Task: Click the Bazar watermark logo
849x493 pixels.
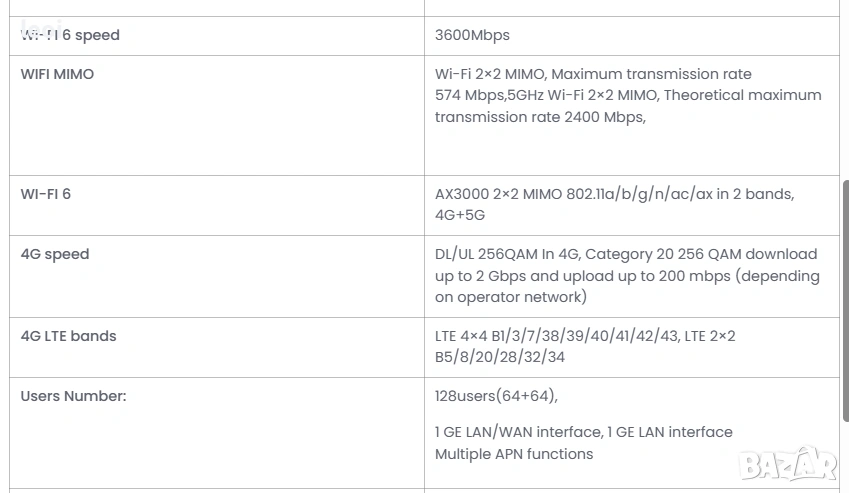Action: [x=787, y=462]
